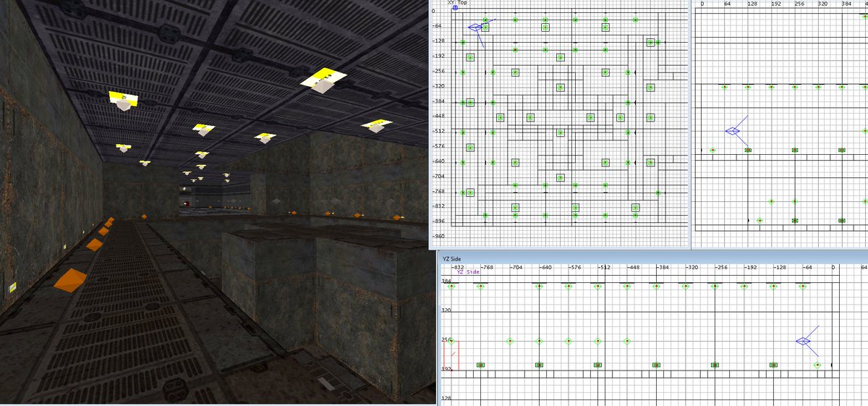Click the 384 ruler label in right-hand view
Viewport: 868px width, 406px height.
pyautogui.click(x=846, y=4)
